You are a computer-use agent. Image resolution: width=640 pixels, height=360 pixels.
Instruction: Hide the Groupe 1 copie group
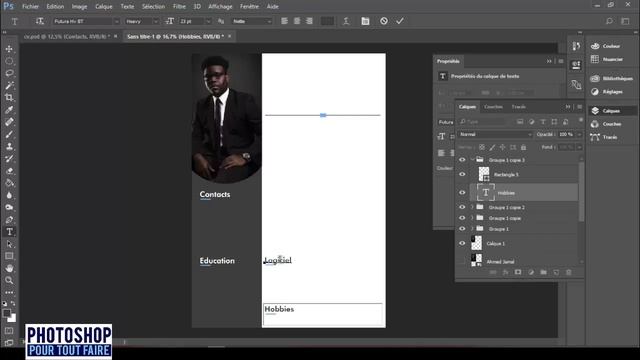462,218
